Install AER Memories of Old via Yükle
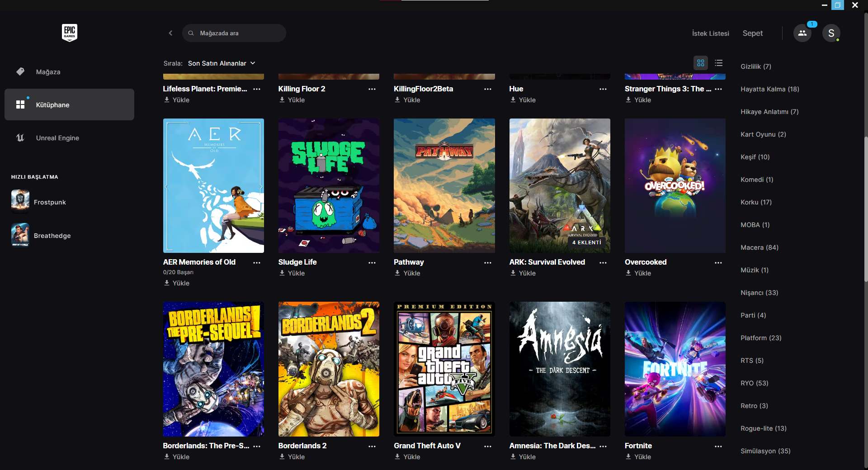The width and height of the screenshot is (868, 470). (177, 283)
